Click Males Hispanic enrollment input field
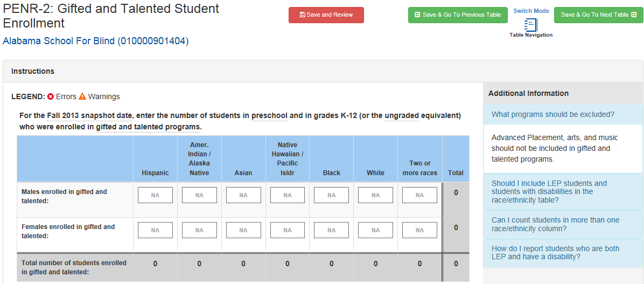 [x=155, y=195]
